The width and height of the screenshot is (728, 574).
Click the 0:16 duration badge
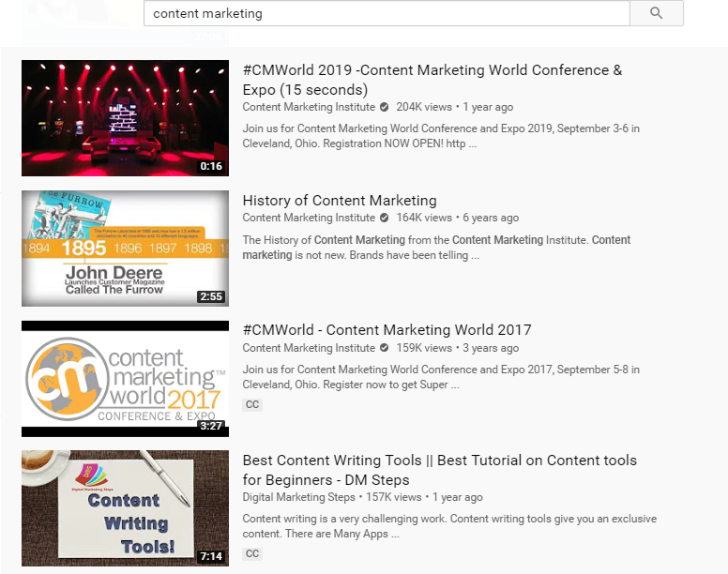coord(211,166)
